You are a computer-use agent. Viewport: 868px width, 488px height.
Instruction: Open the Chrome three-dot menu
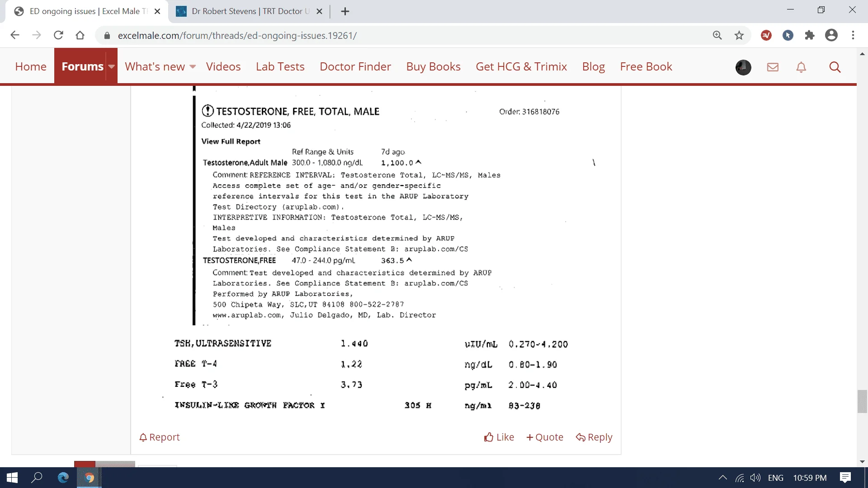(853, 35)
